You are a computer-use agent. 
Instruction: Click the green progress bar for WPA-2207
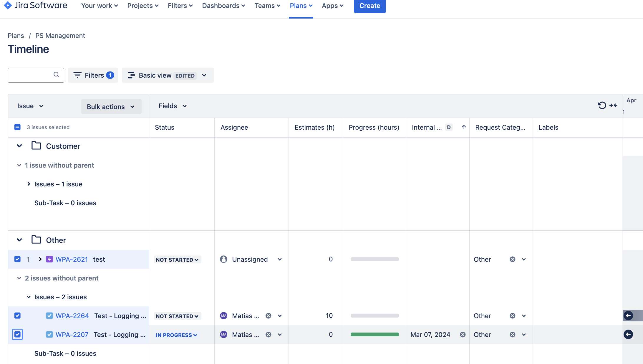click(x=374, y=335)
